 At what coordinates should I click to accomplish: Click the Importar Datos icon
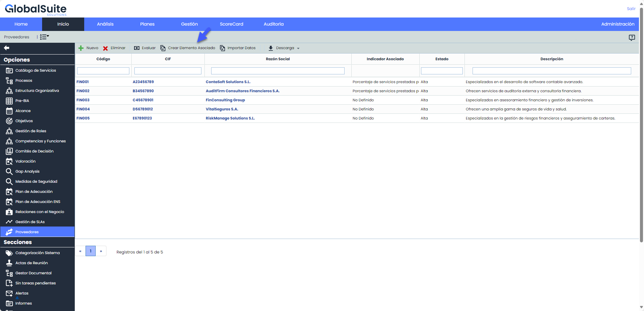pos(223,48)
